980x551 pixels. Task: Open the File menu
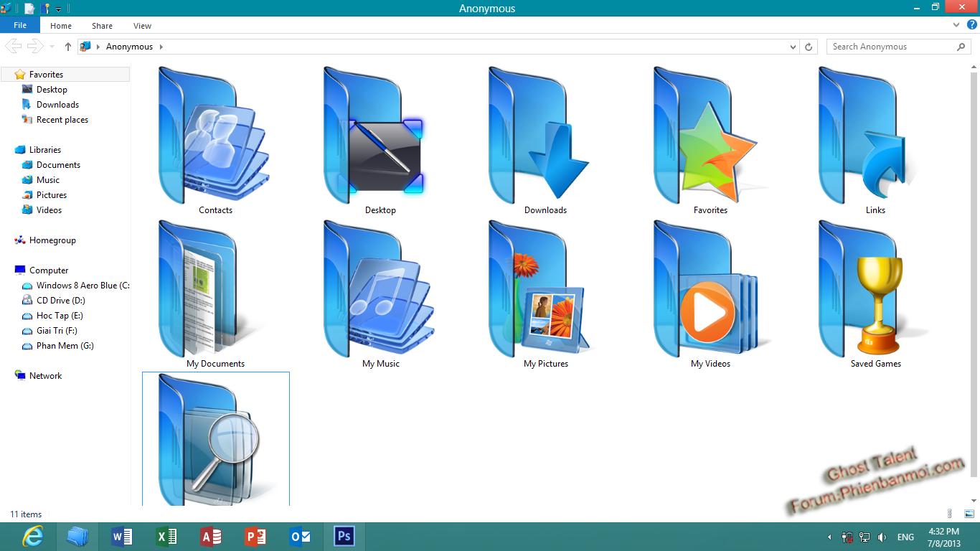point(20,25)
